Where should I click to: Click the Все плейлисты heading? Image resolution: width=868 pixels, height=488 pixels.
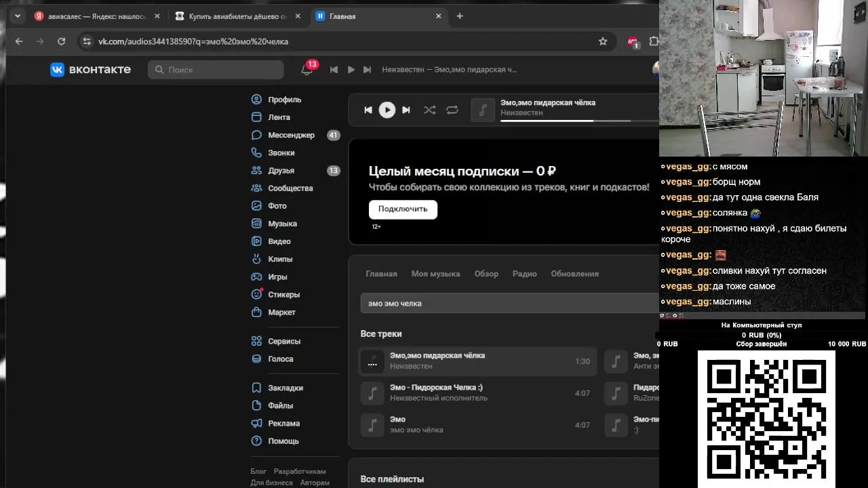(392, 479)
